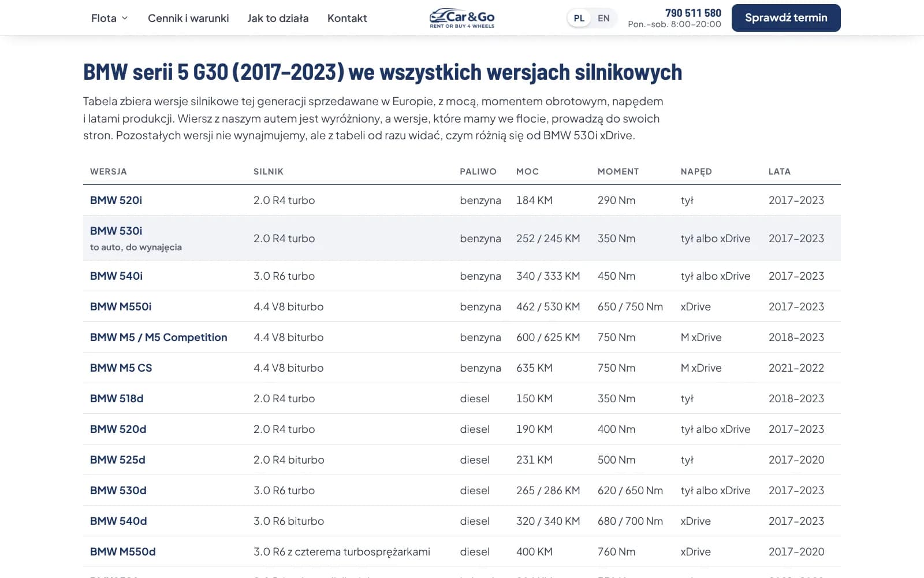Viewport: 924px width, 578px height.
Task: Select the highlighted BMW 530i row title
Action: click(116, 231)
